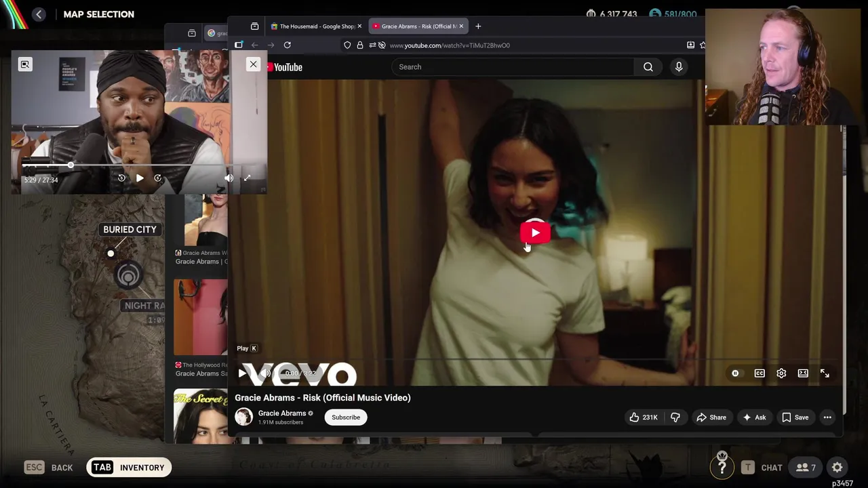Share the Gracie Abrams video

711,418
